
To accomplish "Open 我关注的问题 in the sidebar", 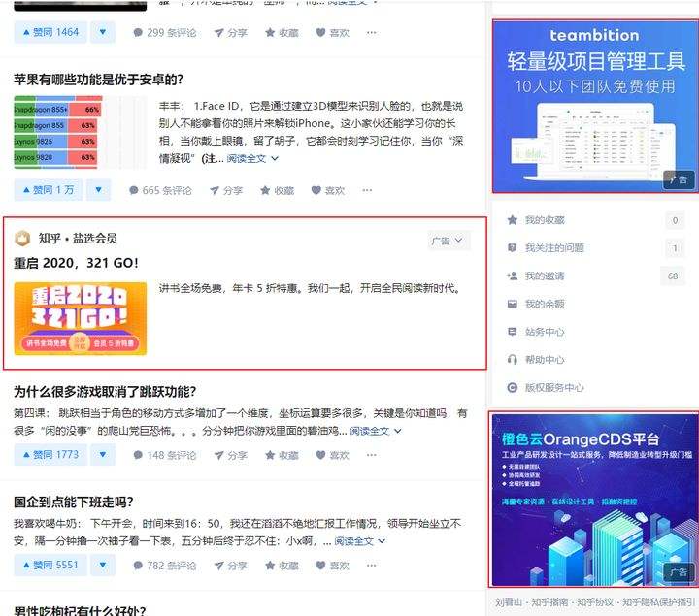I will [595, 248].
